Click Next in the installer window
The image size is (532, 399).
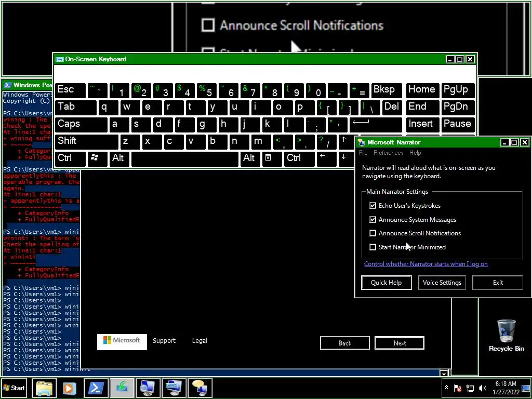point(400,343)
